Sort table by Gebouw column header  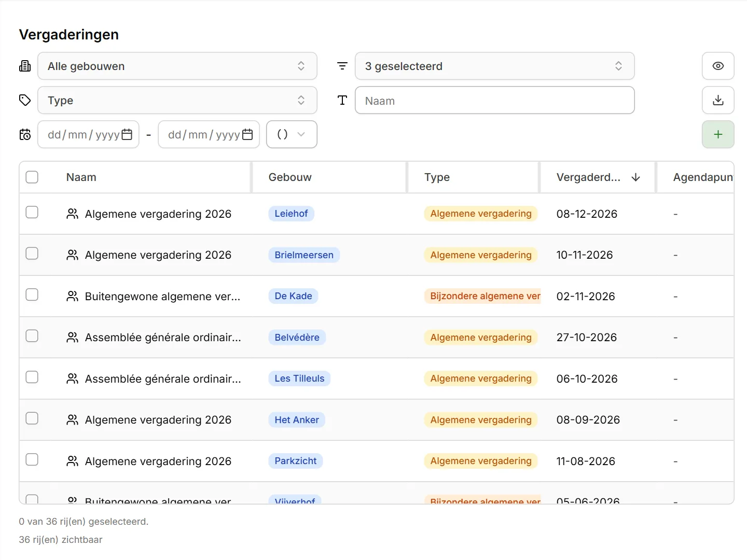[x=290, y=177]
